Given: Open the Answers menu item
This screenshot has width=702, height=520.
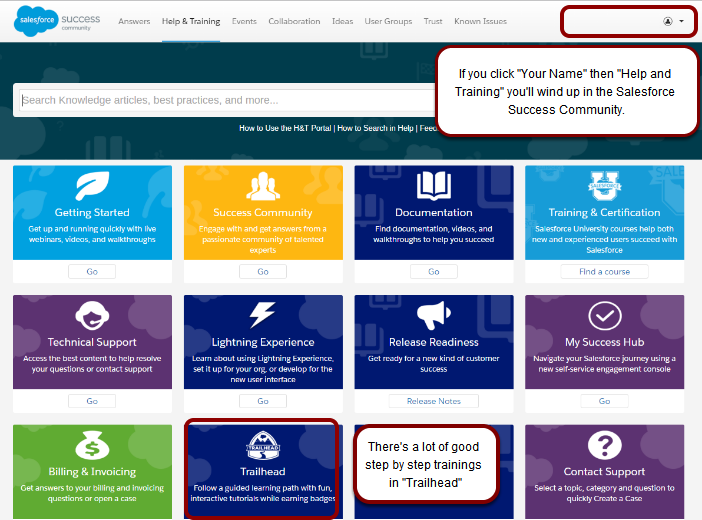Looking at the screenshot, I should click(x=134, y=21).
